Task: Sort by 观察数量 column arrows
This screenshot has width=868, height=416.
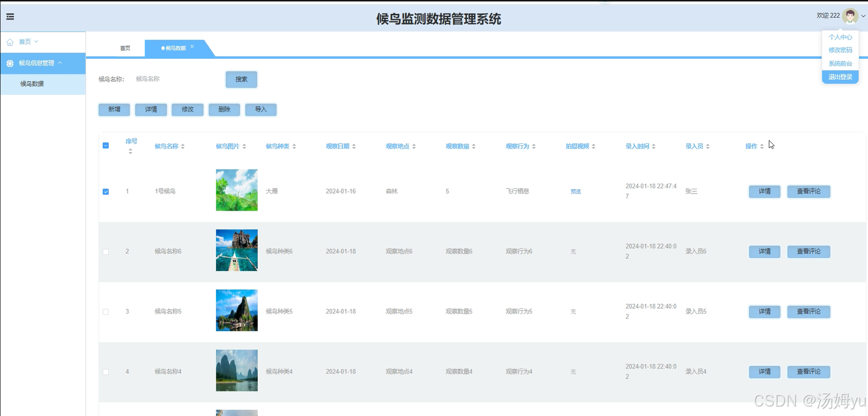Action: (474, 147)
